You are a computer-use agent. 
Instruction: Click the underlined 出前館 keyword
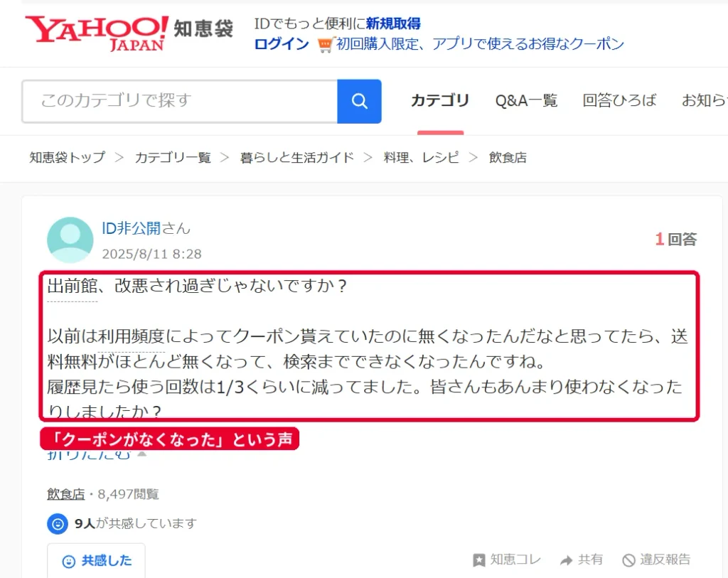click(x=73, y=286)
